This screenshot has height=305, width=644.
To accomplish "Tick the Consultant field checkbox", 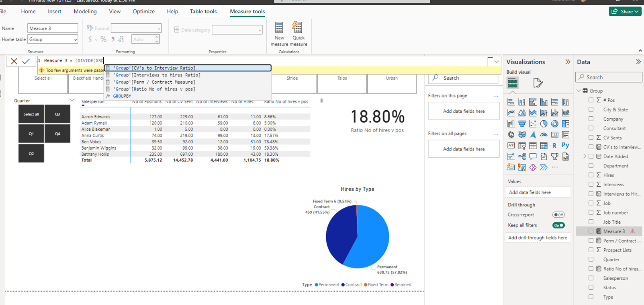I will (591, 128).
